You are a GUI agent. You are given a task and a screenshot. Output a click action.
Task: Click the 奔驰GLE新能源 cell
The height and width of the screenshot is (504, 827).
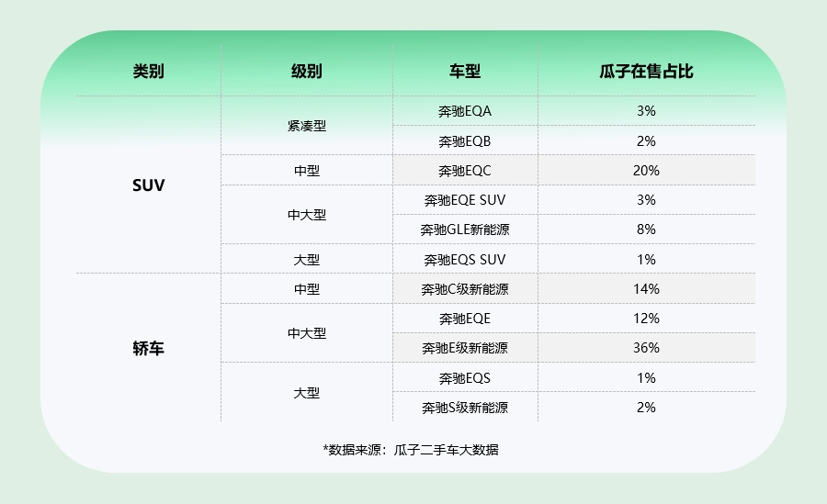pos(465,230)
